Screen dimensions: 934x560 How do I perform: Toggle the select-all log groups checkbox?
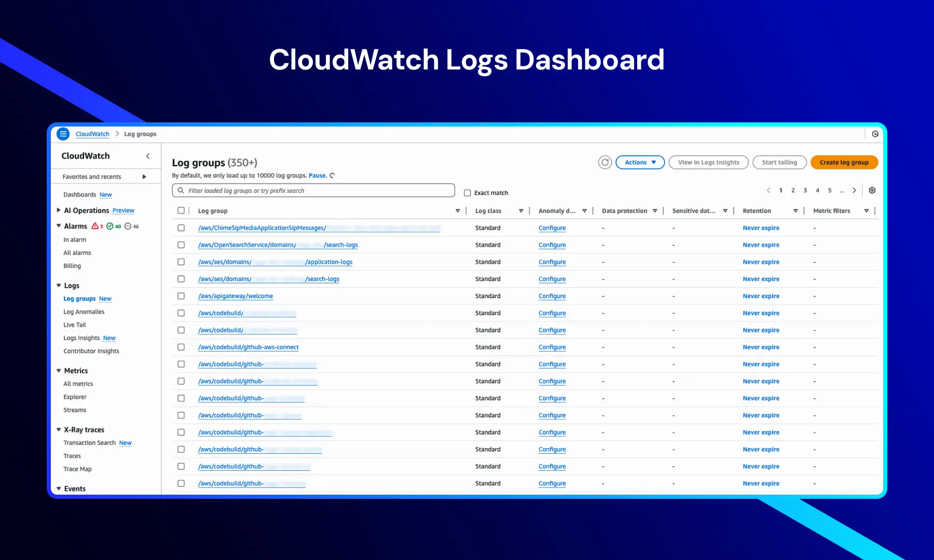point(181,211)
